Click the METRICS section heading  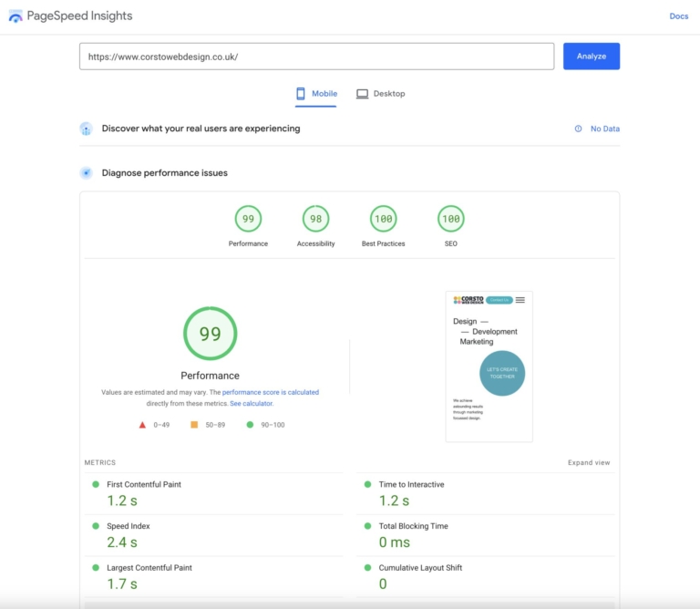100,462
